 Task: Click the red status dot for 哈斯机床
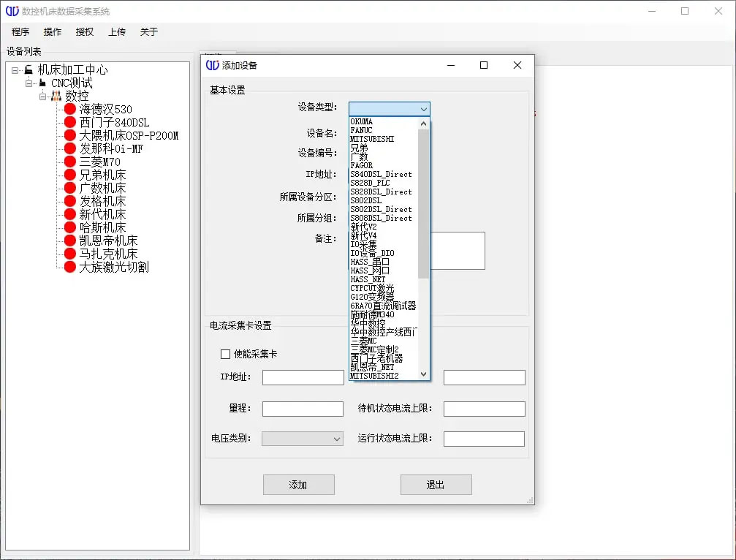click(70, 227)
